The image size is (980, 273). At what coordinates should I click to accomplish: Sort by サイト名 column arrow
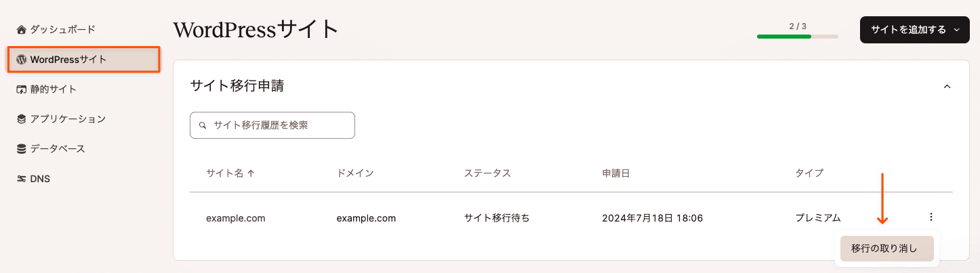click(x=251, y=173)
